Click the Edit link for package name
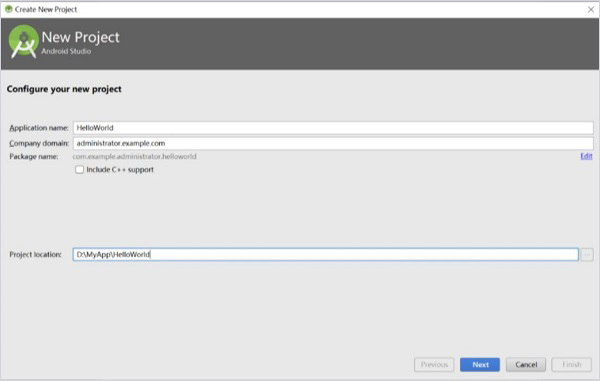 pyautogui.click(x=586, y=156)
